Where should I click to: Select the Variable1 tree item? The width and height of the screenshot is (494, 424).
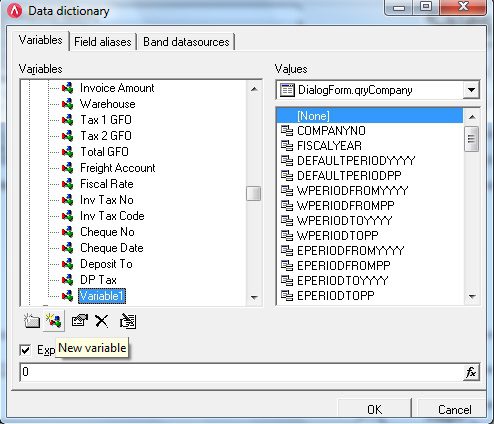point(102,296)
